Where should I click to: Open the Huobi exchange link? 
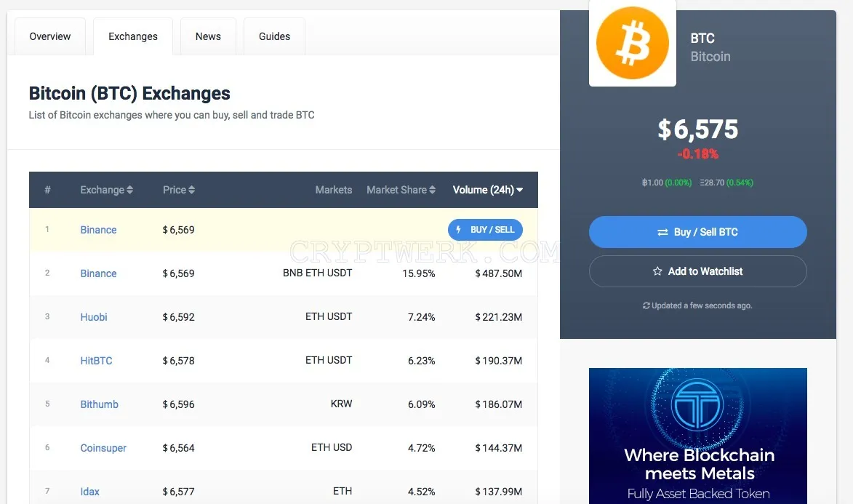point(94,317)
